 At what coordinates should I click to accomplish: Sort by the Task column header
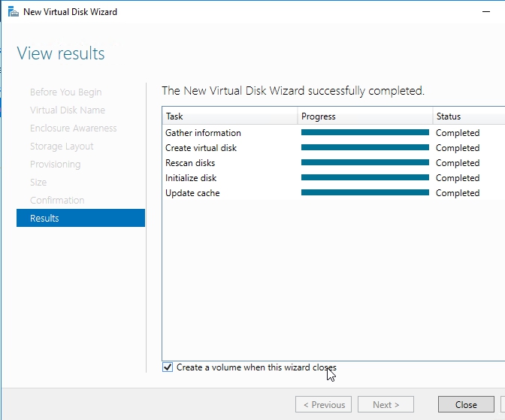click(230, 116)
